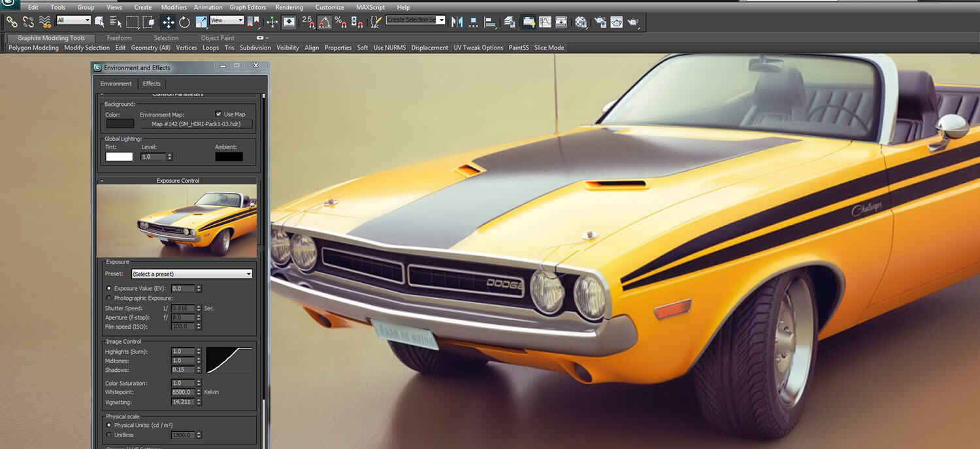Click the Render Production teapot icon
The image size is (980, 449).
click(x=633, y=22)
